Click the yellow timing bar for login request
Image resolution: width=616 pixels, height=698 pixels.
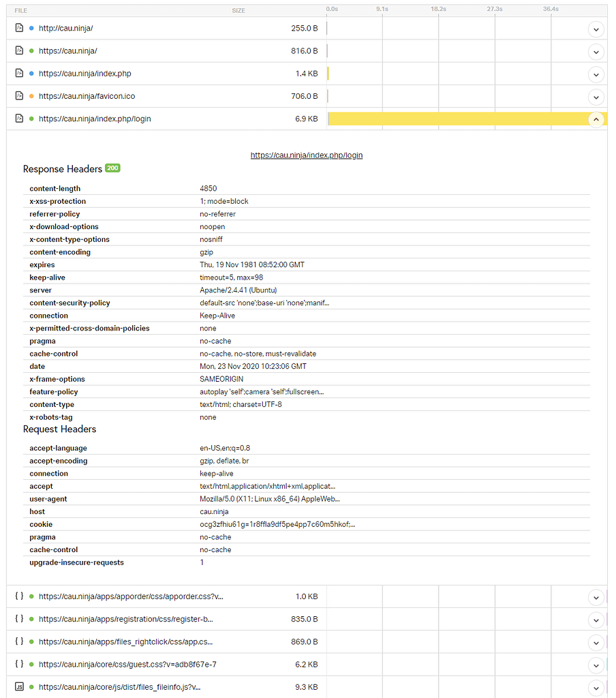(457, 119)
